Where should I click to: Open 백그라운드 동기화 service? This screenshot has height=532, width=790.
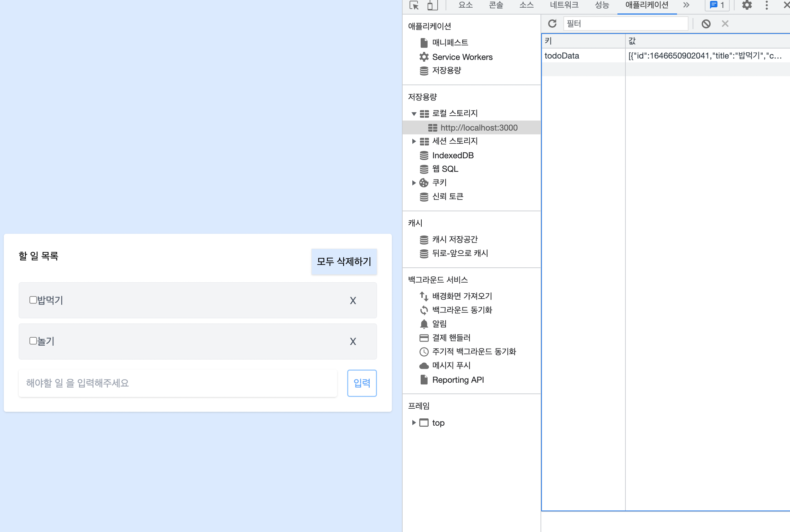pos(462,310)
